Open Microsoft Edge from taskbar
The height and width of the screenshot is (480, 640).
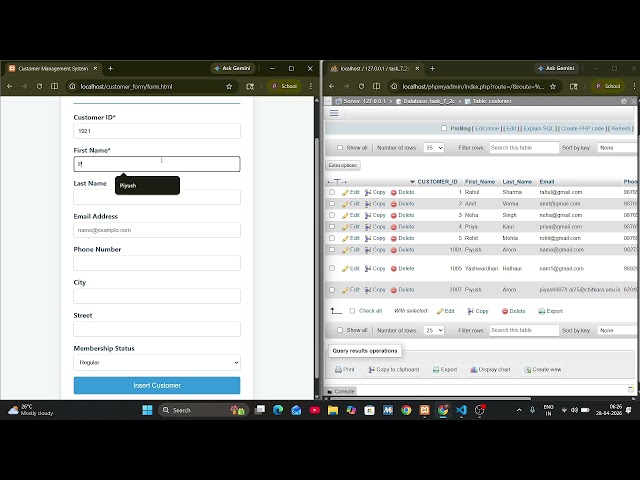(x=278, y=410)
